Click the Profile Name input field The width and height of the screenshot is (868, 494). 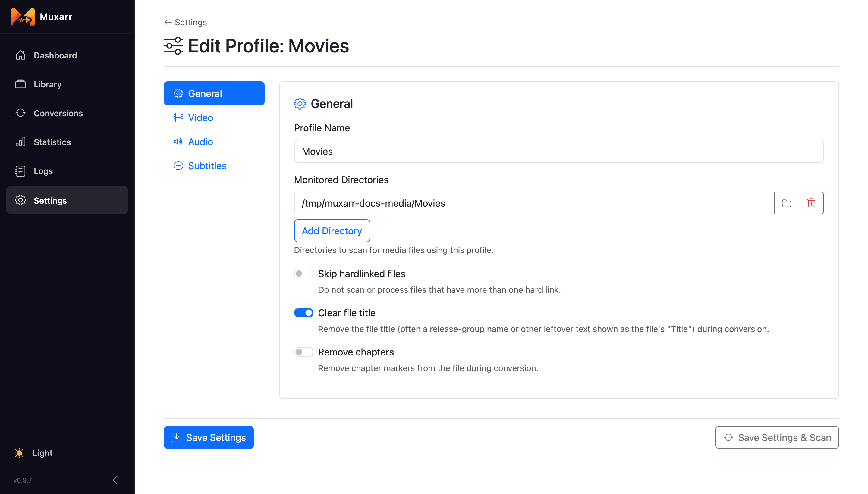click(559, 151)
